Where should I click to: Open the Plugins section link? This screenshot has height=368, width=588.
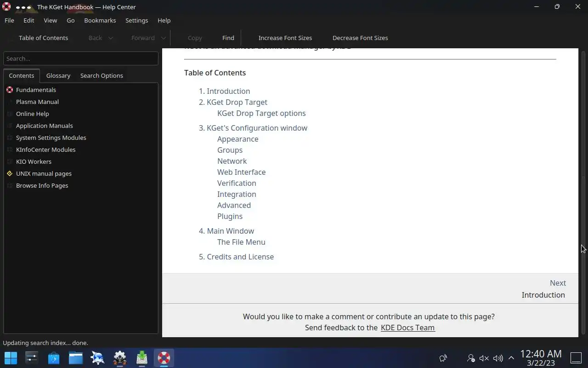(x=230, y=216)
